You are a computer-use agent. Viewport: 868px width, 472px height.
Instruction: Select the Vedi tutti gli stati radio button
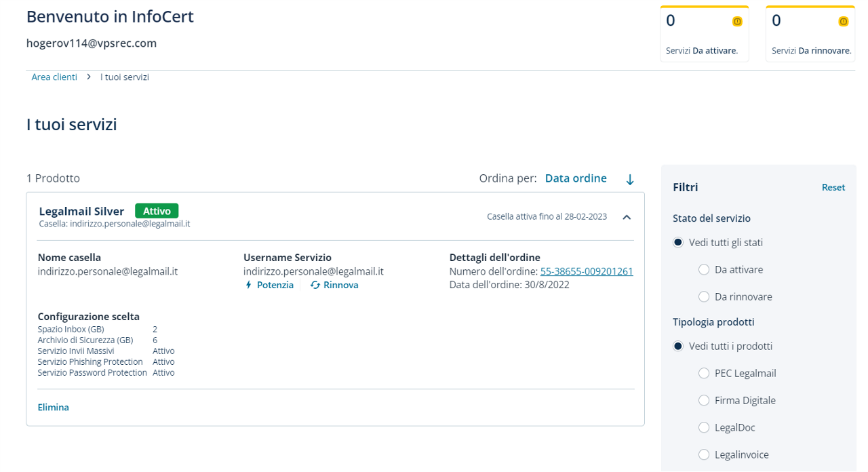[x=677, y=243]
